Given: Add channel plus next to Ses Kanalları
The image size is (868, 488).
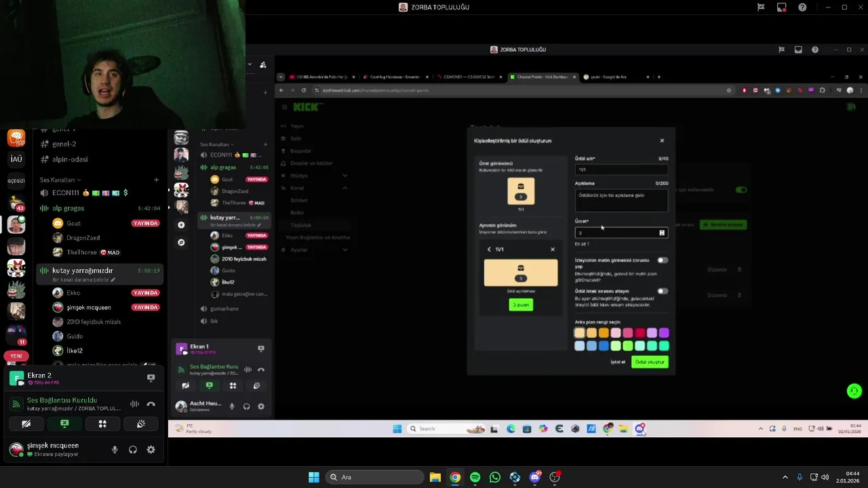Looking at the screenshot, I should click(156, 180).
